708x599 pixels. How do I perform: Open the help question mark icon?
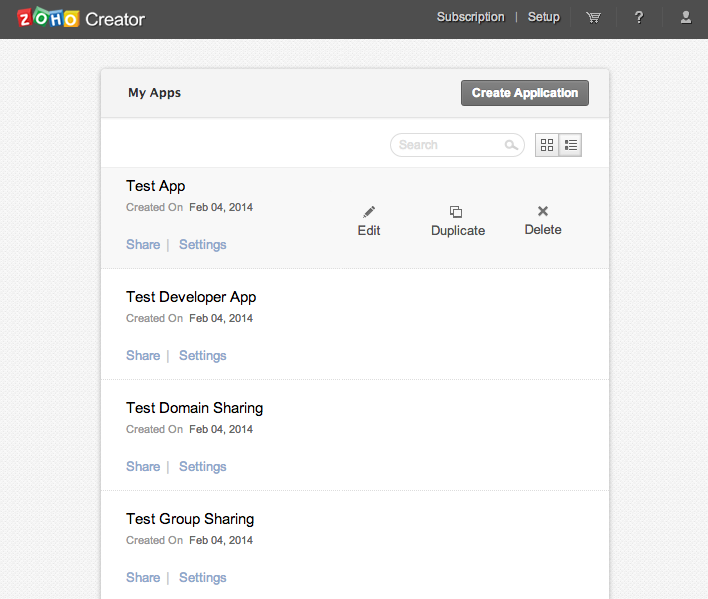[639, 17]
